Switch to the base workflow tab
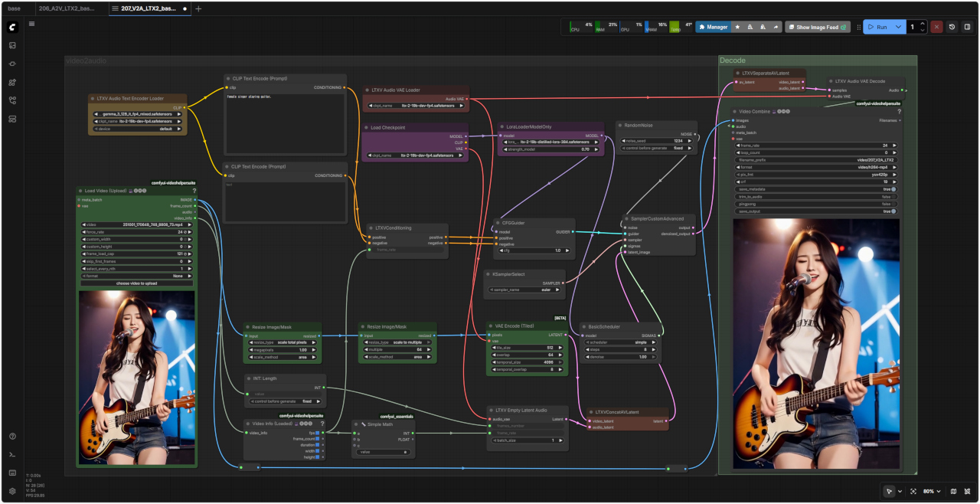The image size is (980, 504). pos(15,8)
